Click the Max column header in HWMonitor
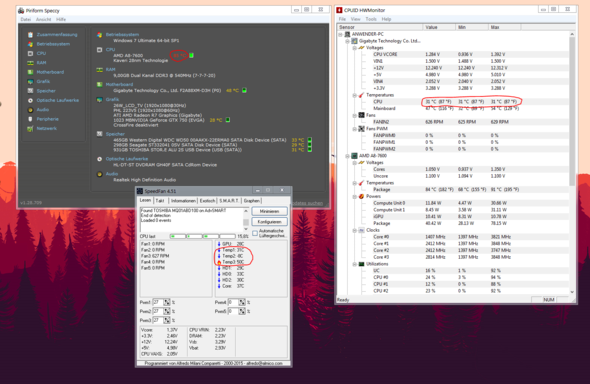Screen dimensions: 590x384 pyautogui.click(x=504, y=27)
